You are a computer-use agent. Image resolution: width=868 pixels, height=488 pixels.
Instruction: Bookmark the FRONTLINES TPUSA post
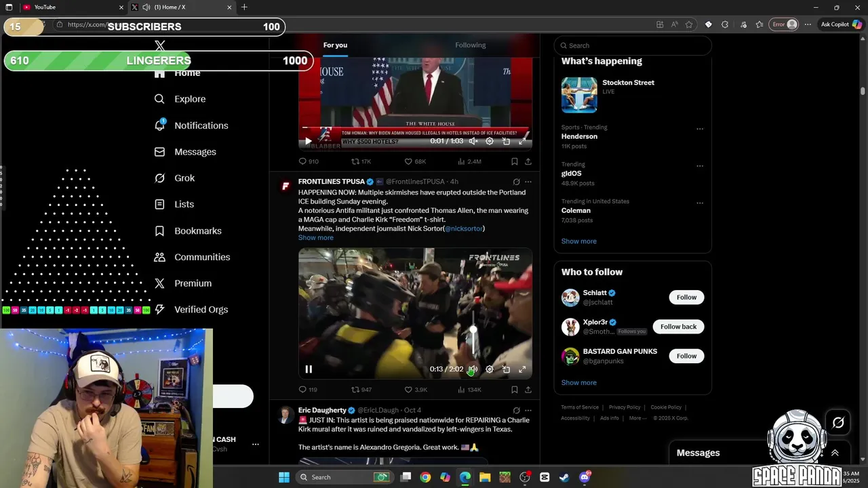(x=514, y=390)
